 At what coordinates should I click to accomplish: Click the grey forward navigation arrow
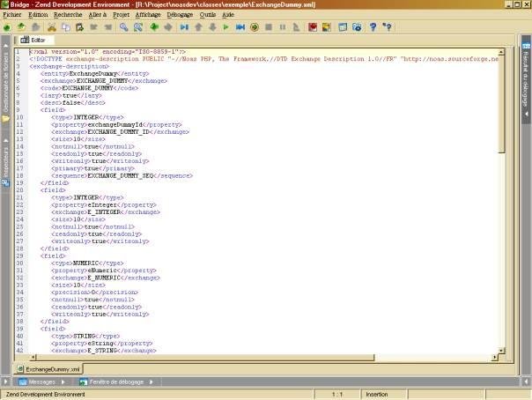(168, 27)
